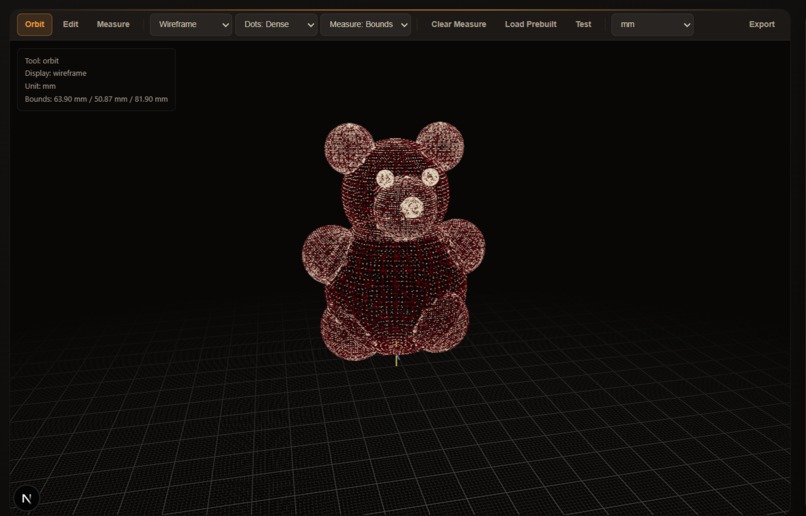Open the mm unit dropdown
This screenshot has width=806, height=516.
[652, 25]
